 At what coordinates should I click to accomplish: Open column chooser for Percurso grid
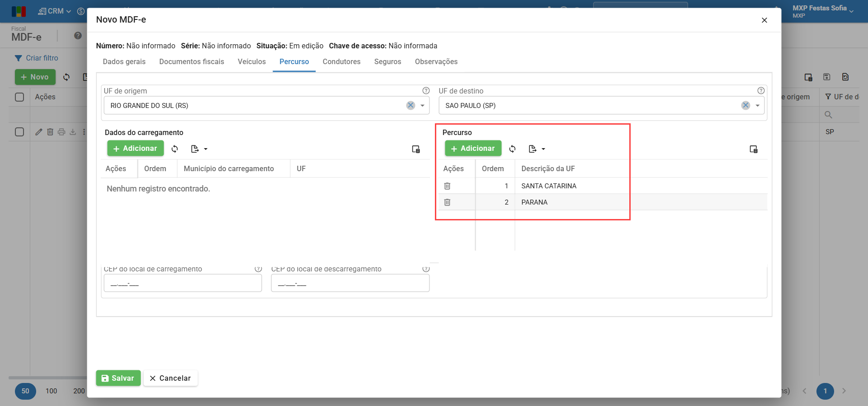(x=754, y=149)
